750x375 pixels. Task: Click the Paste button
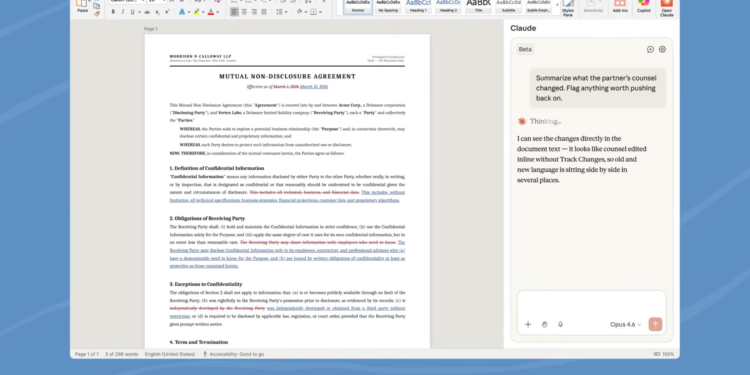click(82, 6)
